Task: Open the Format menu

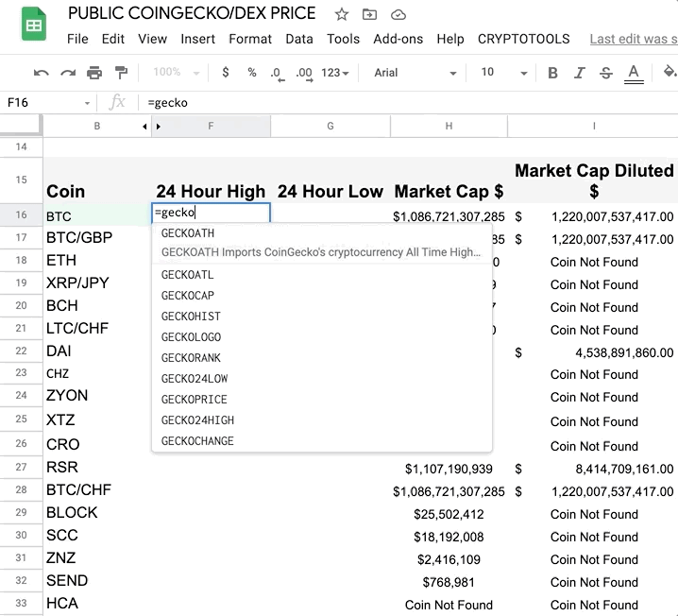Action: 250,39
